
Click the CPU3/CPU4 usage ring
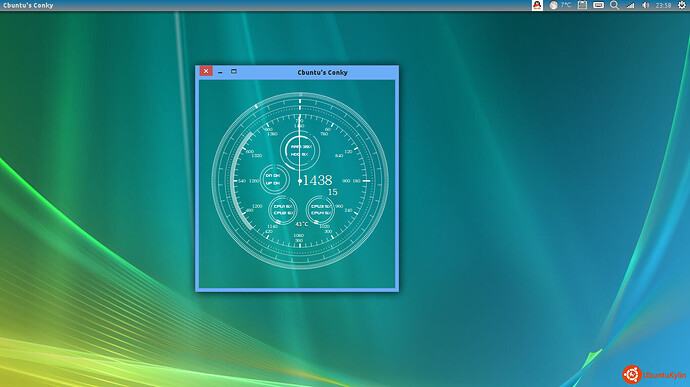320,210
